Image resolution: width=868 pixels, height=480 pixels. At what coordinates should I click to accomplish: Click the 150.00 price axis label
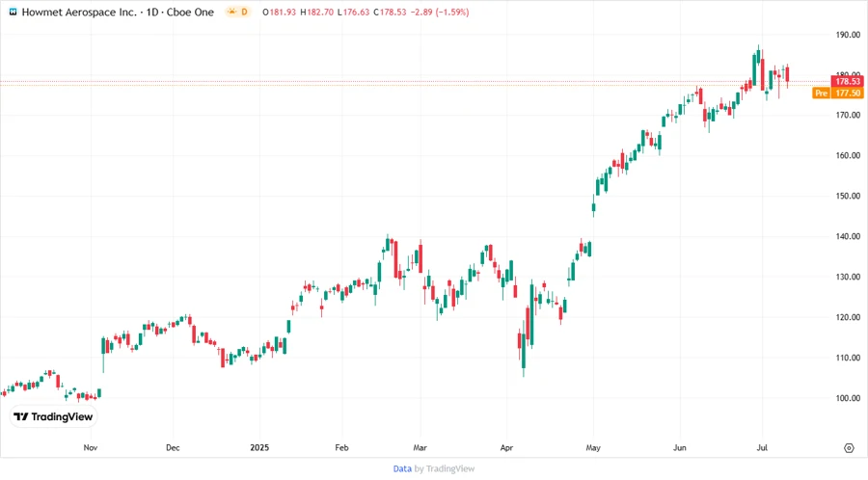click(x=848, y=196)
